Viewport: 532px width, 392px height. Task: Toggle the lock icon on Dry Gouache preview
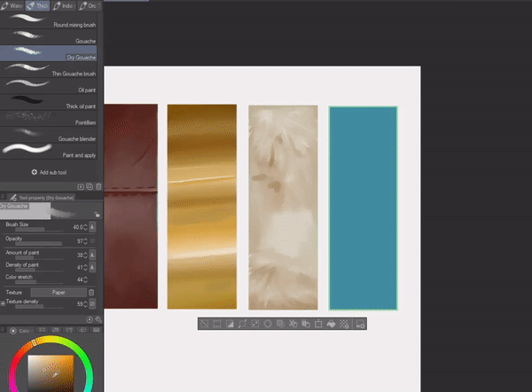pos(97,214)
